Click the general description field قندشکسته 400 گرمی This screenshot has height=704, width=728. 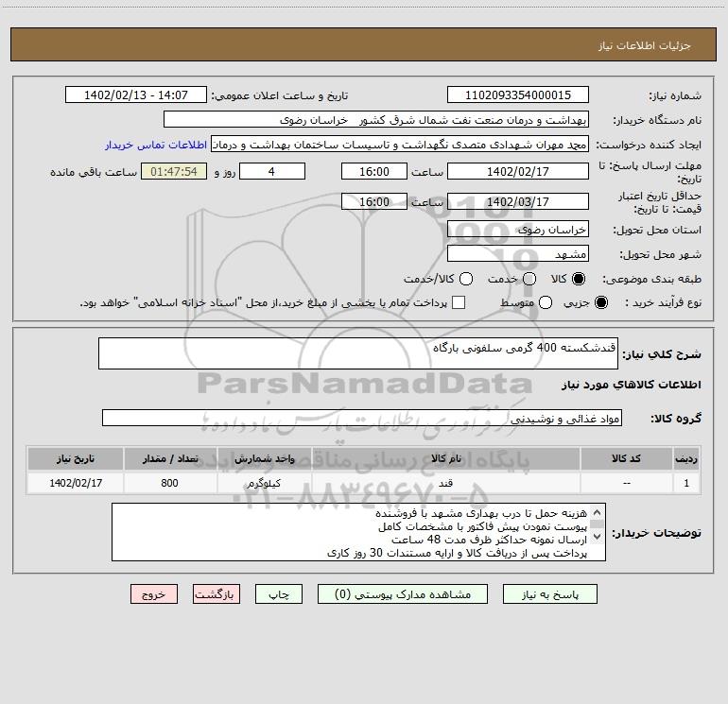coord(358,353)
